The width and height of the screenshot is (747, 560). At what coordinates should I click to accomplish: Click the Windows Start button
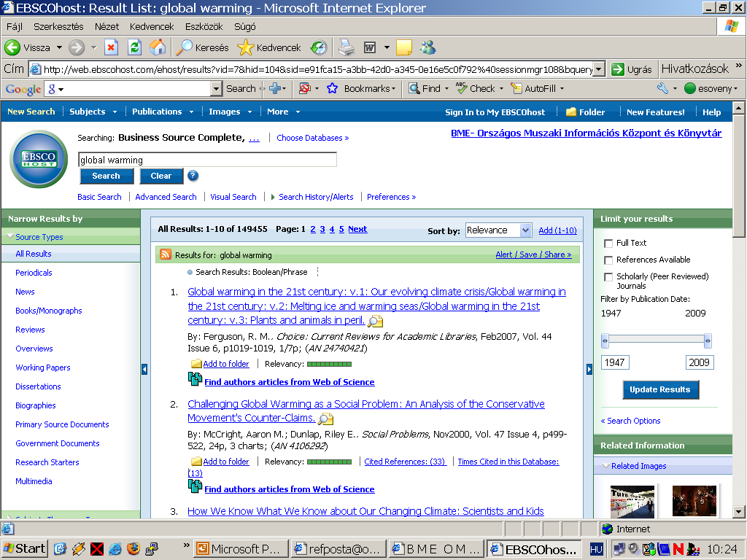(x=24, y=548)
